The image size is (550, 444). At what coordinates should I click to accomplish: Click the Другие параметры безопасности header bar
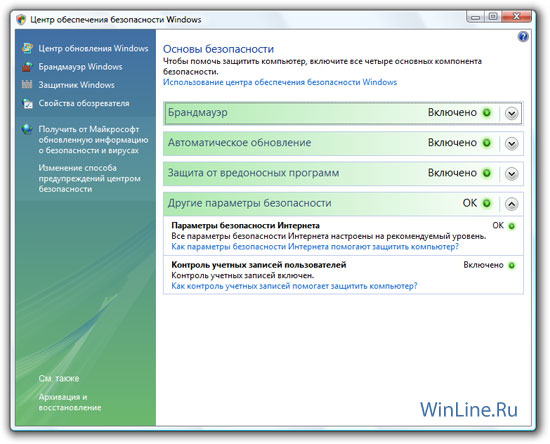click(343, 203)
